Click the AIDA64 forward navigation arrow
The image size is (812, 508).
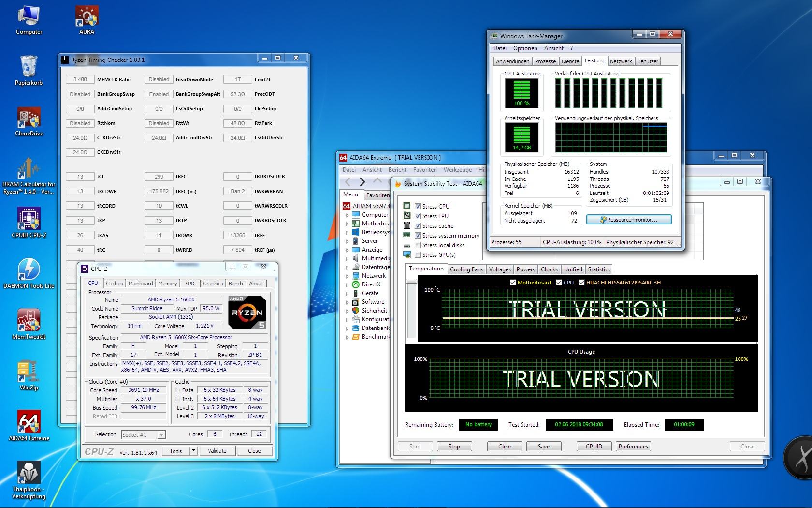362,182
